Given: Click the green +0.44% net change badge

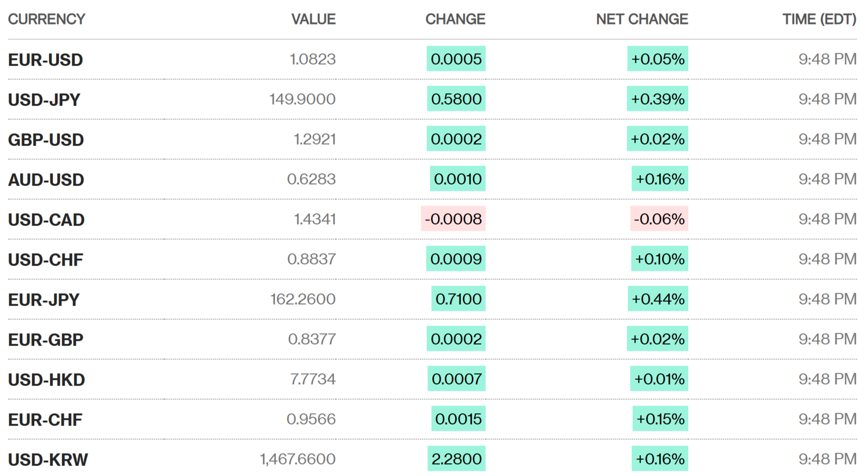Looking at the screenshot, I should tap(658, 299).
